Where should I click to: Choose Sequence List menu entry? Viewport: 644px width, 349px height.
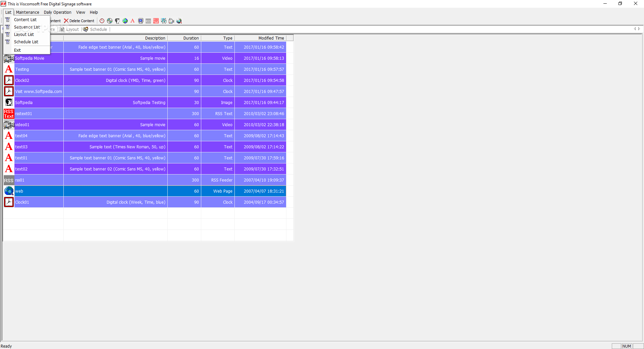pos(27,27)
